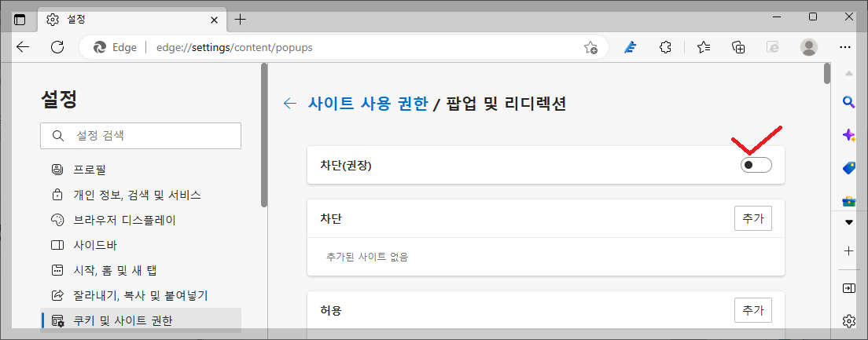This screenshot has width=868, height=340.
Task: Open sidebar search magnifier icon
Action: click(848, 102)
